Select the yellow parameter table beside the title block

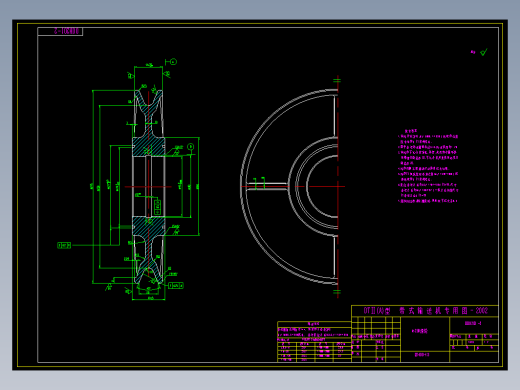pyautogui.click(x=314, y=342)
